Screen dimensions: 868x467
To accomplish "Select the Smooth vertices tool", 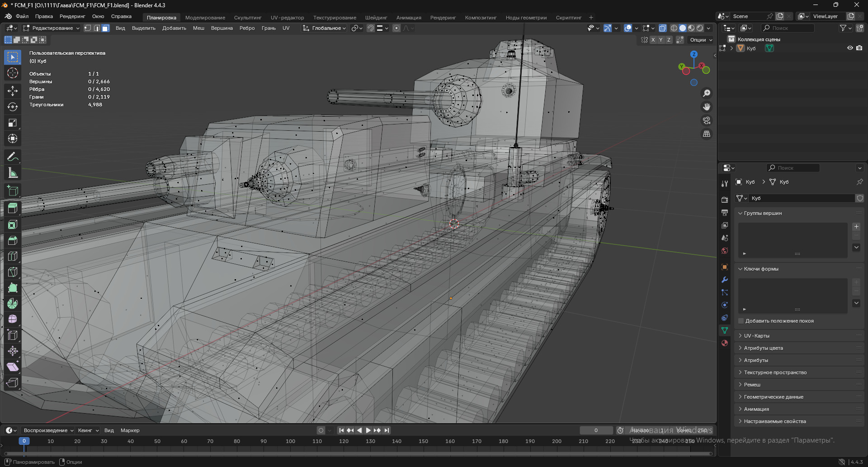I will coord(13,319).
